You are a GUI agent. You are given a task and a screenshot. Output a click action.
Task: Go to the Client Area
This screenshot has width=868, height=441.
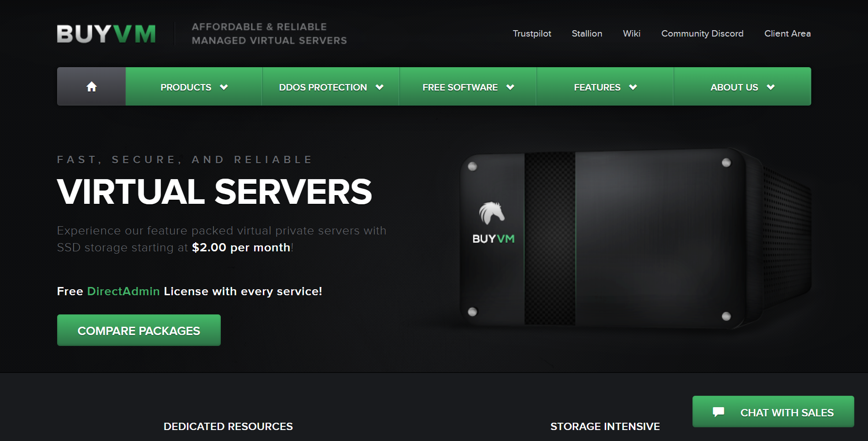pos(788,33)
